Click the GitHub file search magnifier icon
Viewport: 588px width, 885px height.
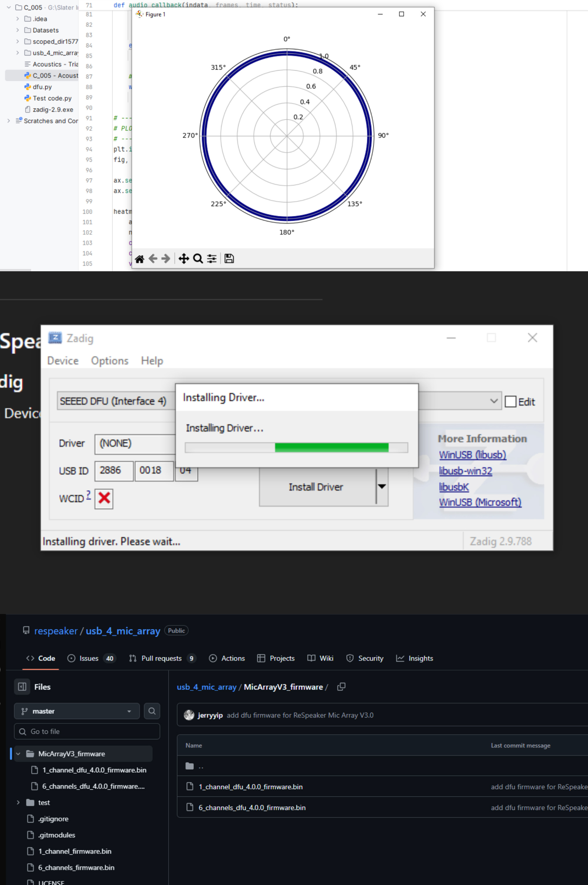[x=152, y=711]
